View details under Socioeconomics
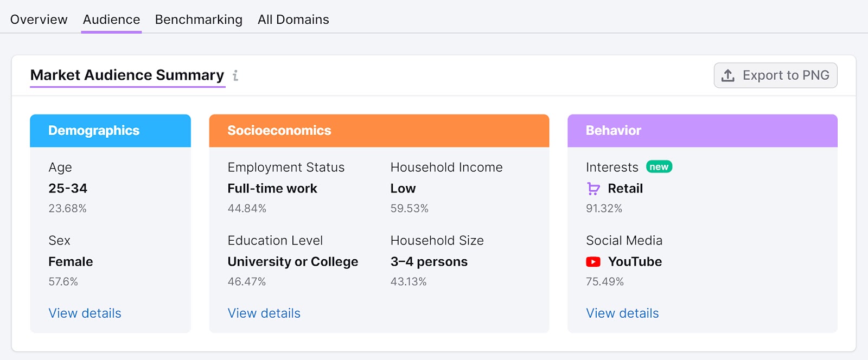Viewport: 868px width, 360px height. pos(264,313)
